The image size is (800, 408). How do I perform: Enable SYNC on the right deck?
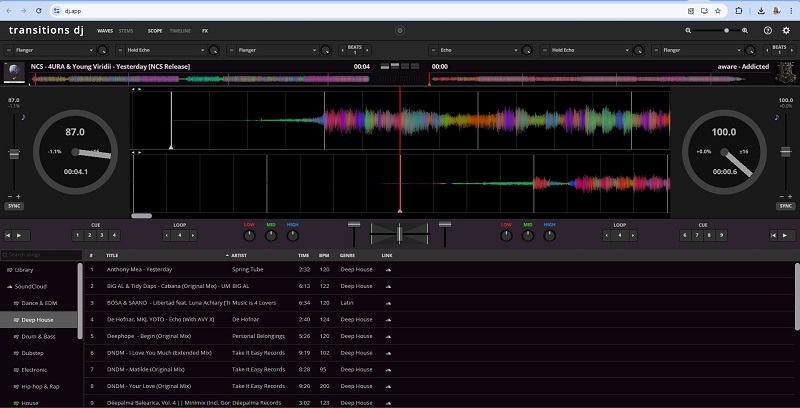786,206
